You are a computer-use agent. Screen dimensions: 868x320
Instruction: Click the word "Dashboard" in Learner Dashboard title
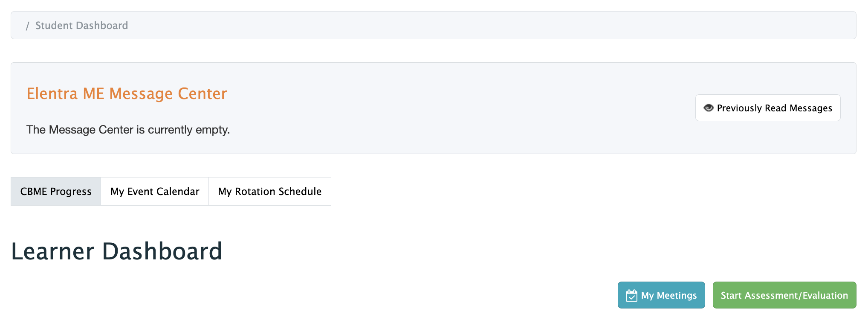click(162, 251)
